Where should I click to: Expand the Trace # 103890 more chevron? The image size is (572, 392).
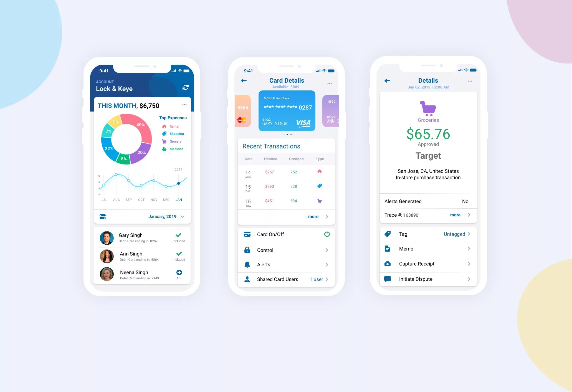click(469, 214)
